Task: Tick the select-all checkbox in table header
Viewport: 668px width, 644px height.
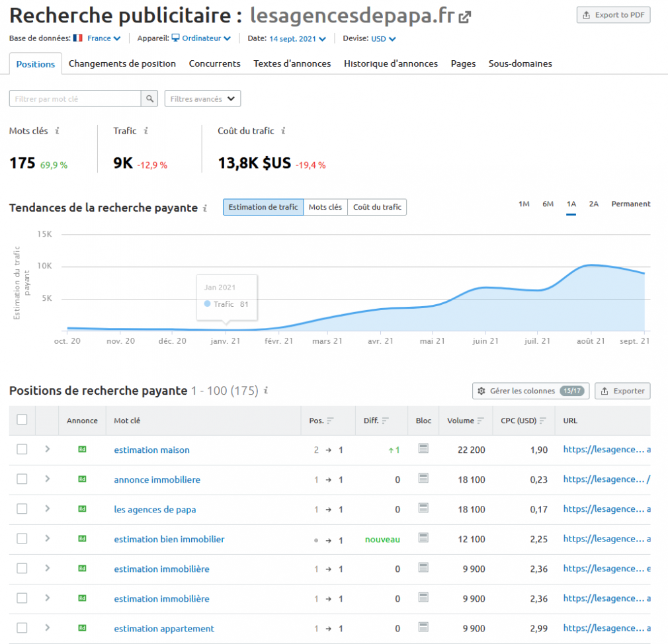Action: [x=22, y=420]
